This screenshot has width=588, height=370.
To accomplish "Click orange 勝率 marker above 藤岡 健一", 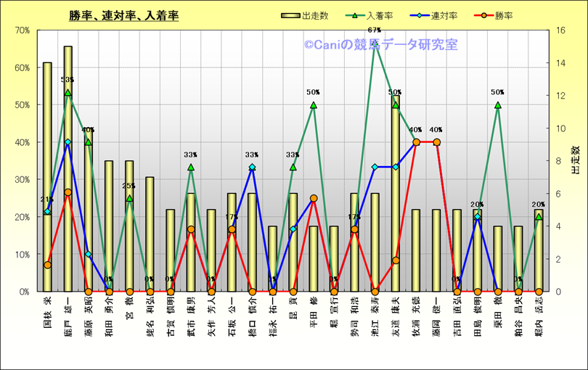I will point(436,142).
